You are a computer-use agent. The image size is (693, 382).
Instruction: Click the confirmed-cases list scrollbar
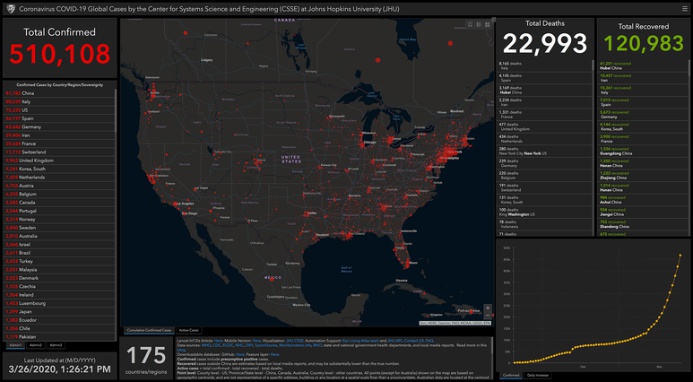[115, 111]
